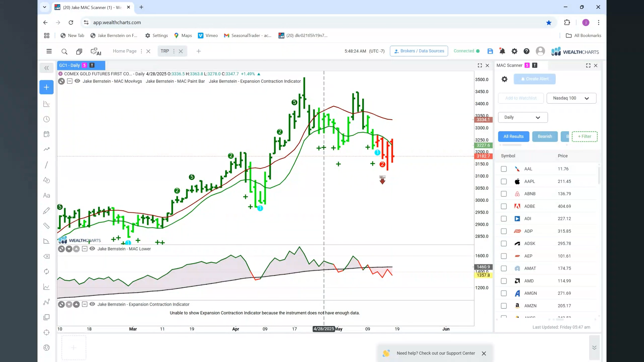Open the duplicate windows icon

(79, 51)
